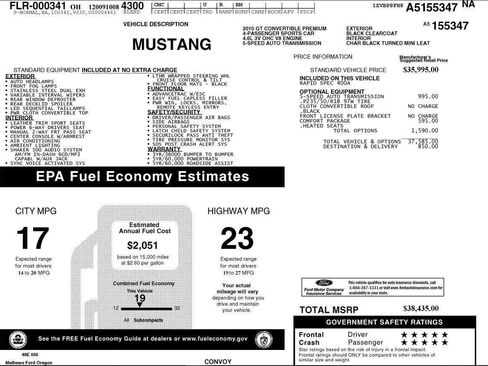Click the CONVOY text at bottom
Viewport: 488px width, 366px height.
pyautogui.click(x=218, y=362)
